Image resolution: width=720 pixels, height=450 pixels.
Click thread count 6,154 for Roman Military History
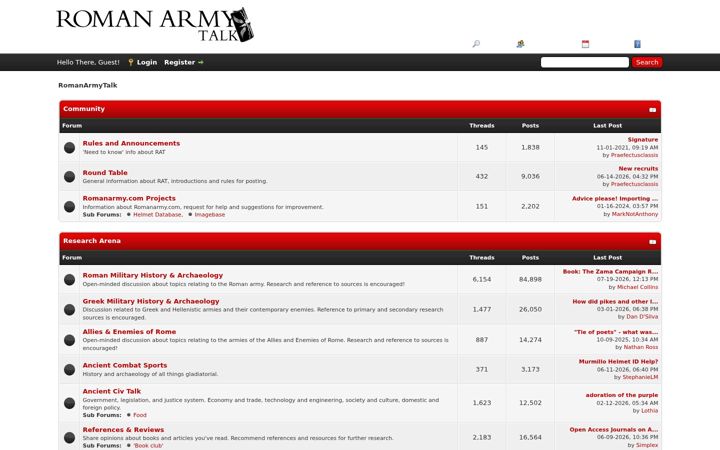482,279
